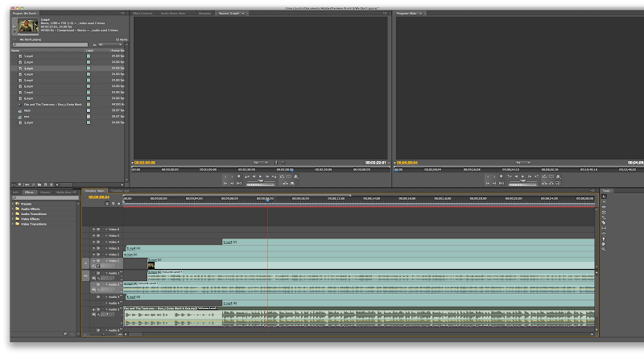Click Effects panel search field
The width and height of the screenshot is (644, 356).
pyautogui.click(x=45, y=197)
